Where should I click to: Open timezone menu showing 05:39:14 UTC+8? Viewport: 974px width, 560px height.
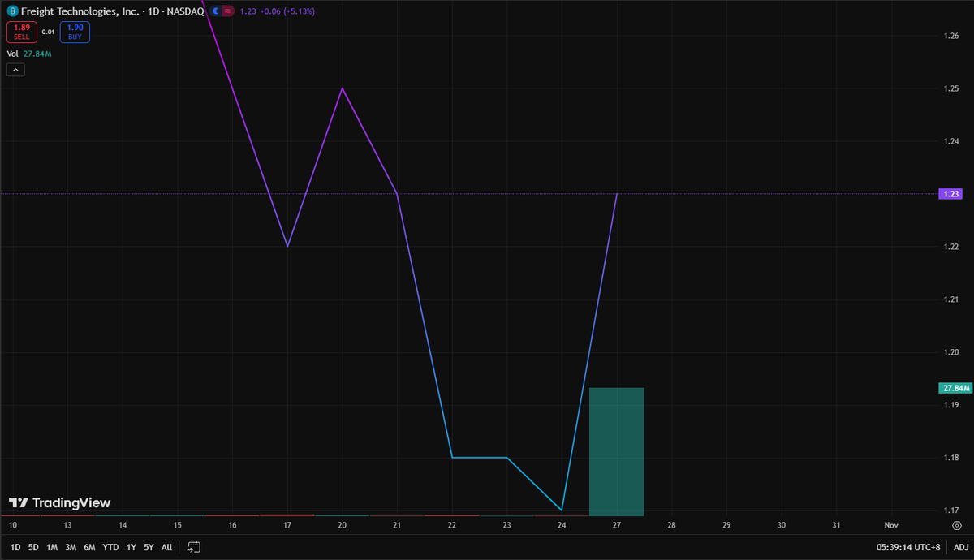(910, 547)
